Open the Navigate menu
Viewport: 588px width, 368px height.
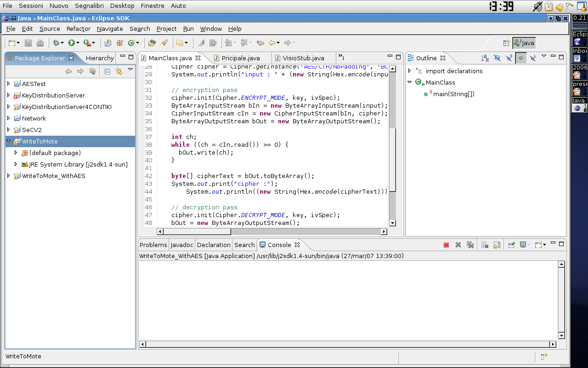(x=110, y=29)
